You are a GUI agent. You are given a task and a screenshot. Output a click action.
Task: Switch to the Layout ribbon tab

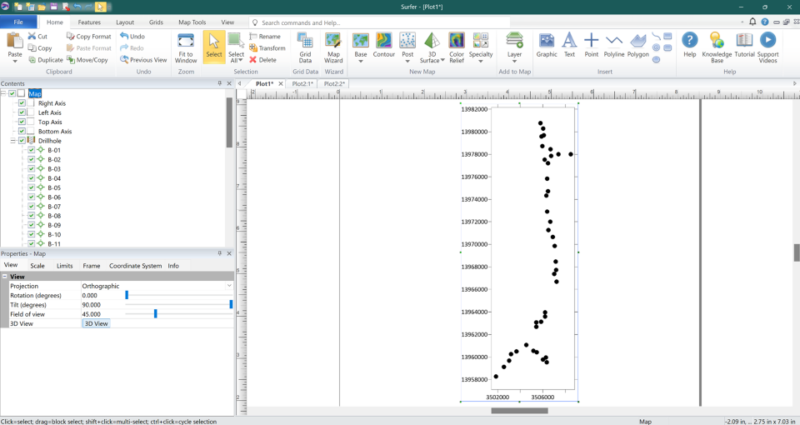(125, 22)
